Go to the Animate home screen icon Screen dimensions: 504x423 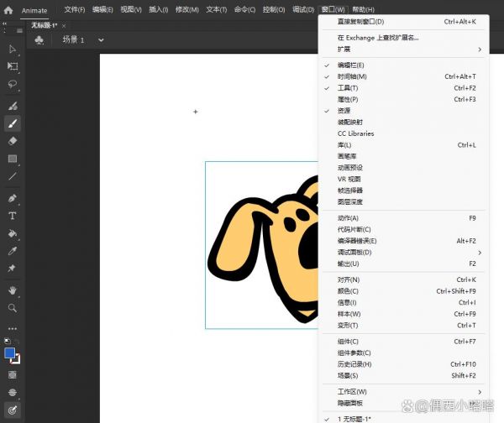point(8,10)
